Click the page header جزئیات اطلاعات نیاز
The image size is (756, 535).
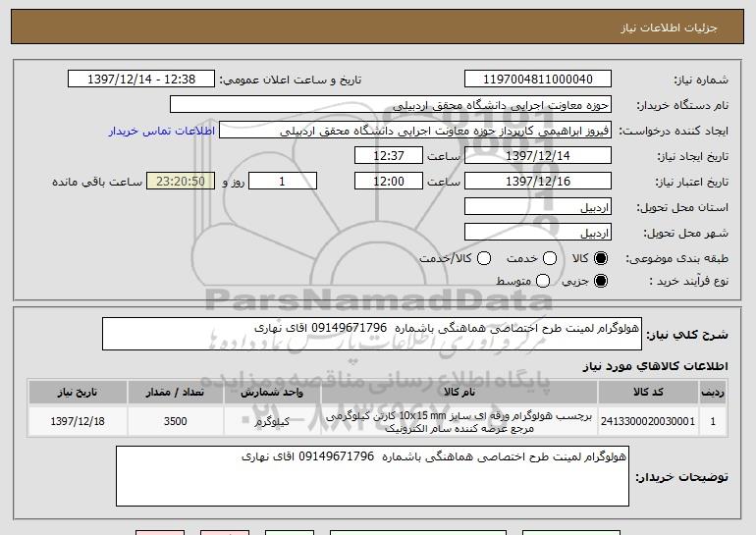[669, 27]
